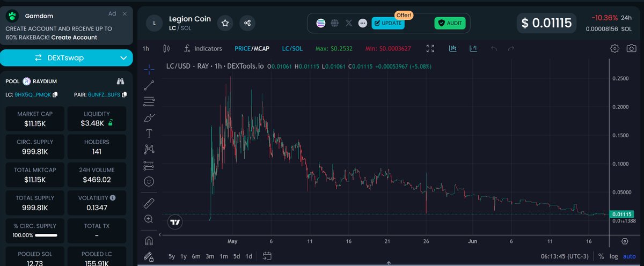644x266 pixels.
Task: Add Legion Coin to favorites star
Action: 225,23
